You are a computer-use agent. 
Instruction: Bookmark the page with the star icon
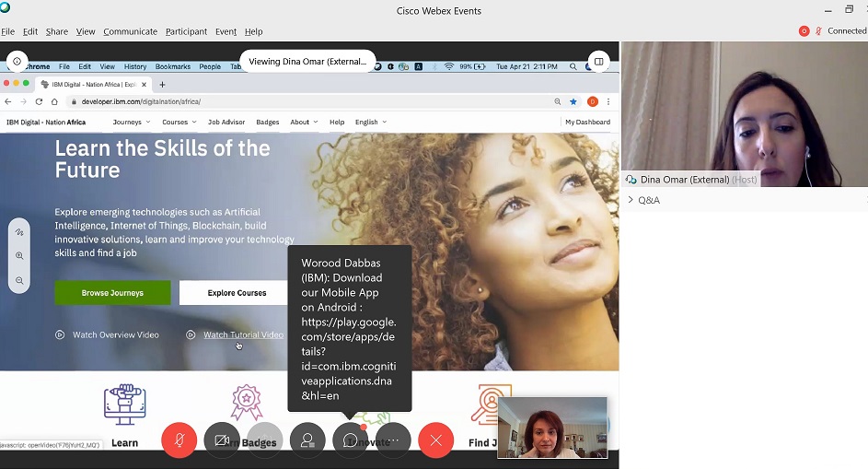click(x=573, y=101)
